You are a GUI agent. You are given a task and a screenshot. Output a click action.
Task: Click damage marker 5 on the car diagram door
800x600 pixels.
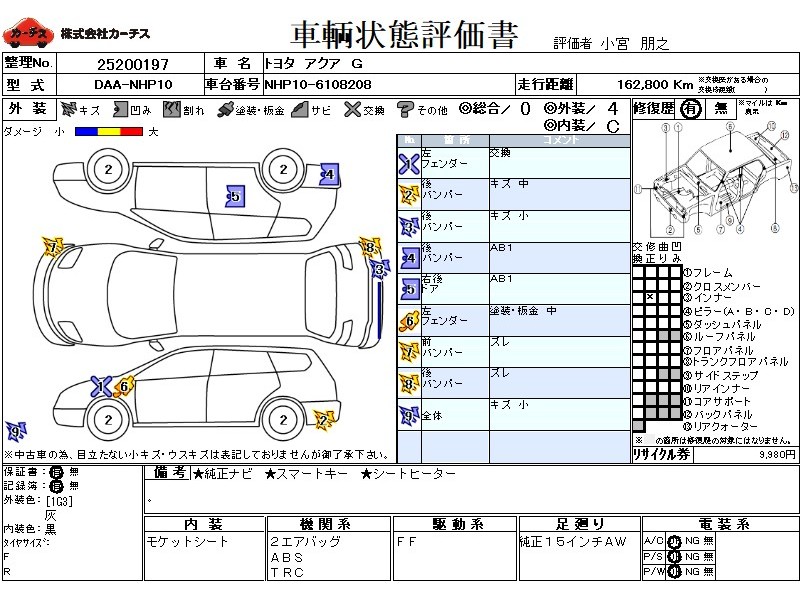coord(234,197)
